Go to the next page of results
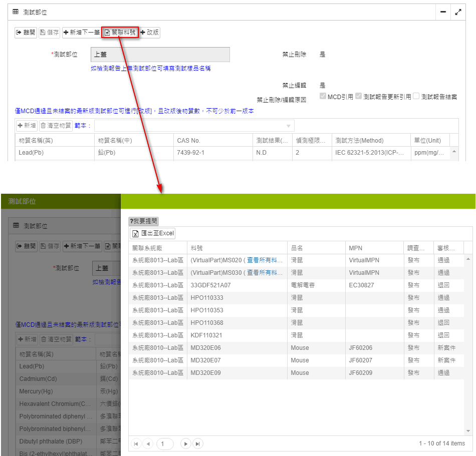The image size is (476, 456). click(x=185, y=443)
